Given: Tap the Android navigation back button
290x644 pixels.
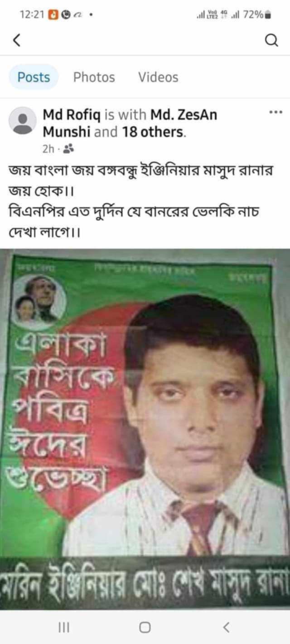Looking at the screenshot, I should (x=226, y=627).
